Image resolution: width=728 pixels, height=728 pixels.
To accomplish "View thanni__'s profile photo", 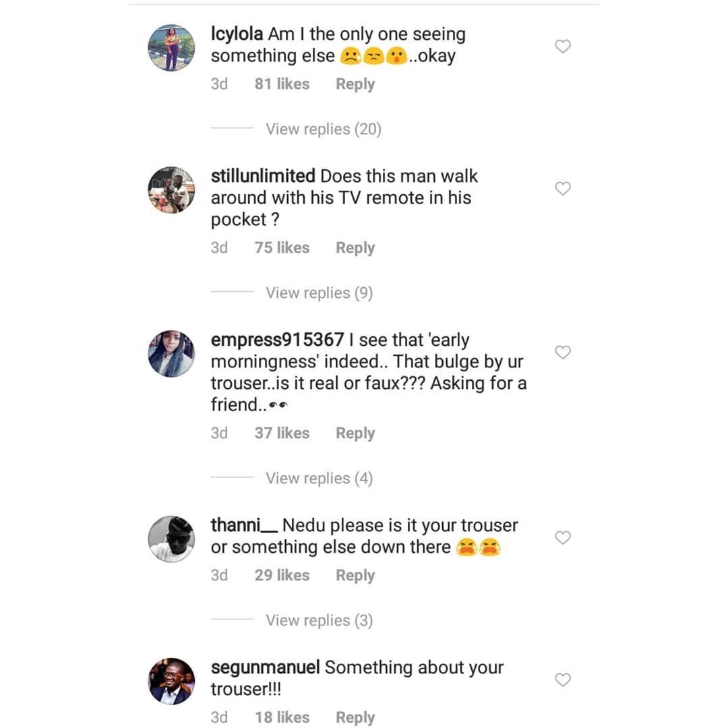I will (171, 539).
